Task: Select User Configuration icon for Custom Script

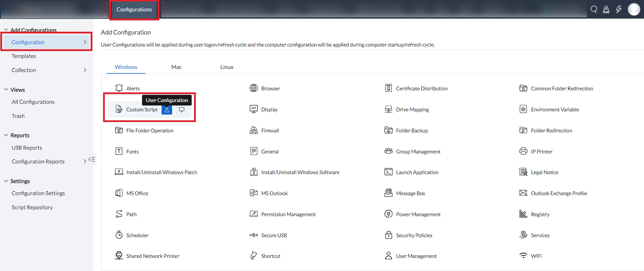Action: pyautogui.click(x=167, y=110)
